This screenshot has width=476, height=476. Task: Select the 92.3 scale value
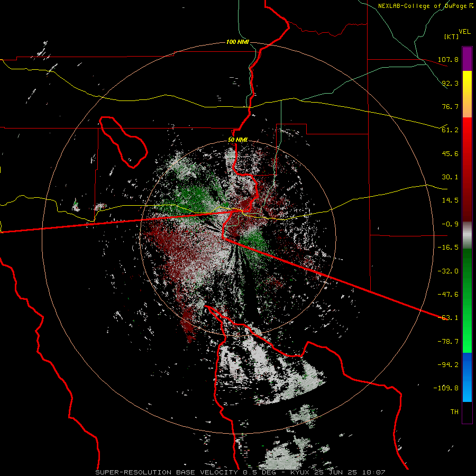point(450,83)
